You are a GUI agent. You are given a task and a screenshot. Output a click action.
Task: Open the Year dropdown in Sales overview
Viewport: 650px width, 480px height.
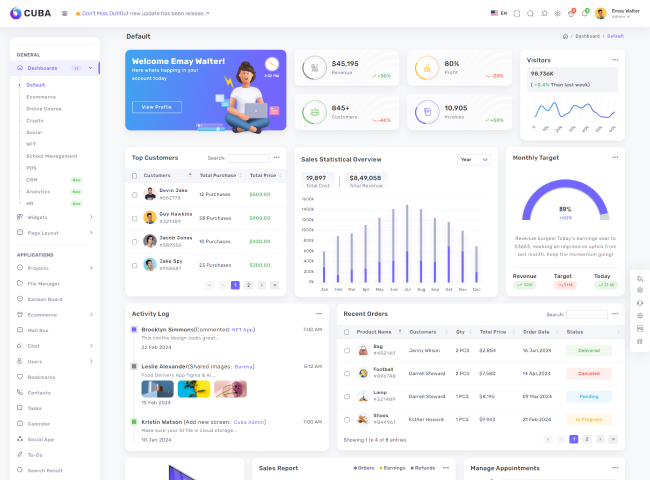tap(474, 159)
